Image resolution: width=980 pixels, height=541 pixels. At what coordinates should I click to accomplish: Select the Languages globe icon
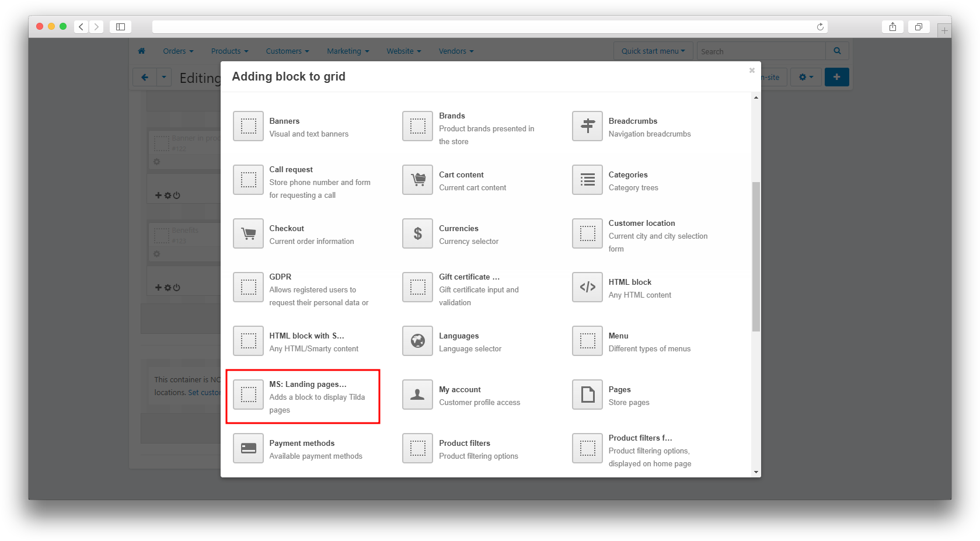coord(417,341)
